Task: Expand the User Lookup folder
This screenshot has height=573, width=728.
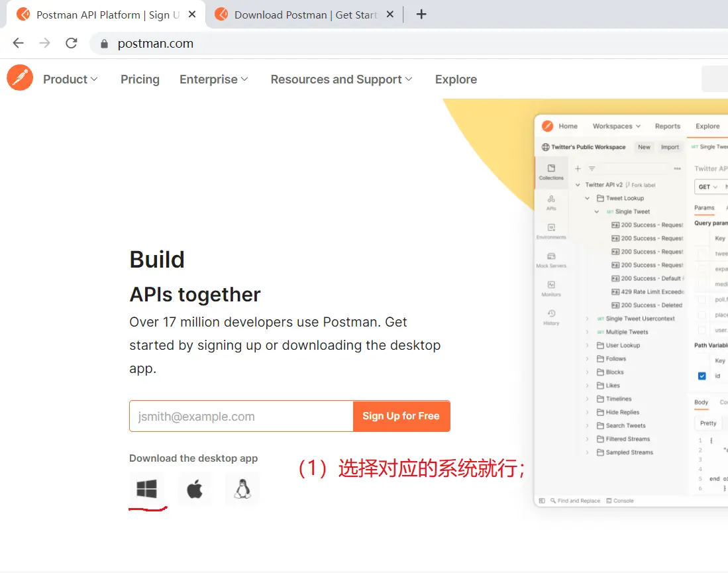Action: (587, 346)
